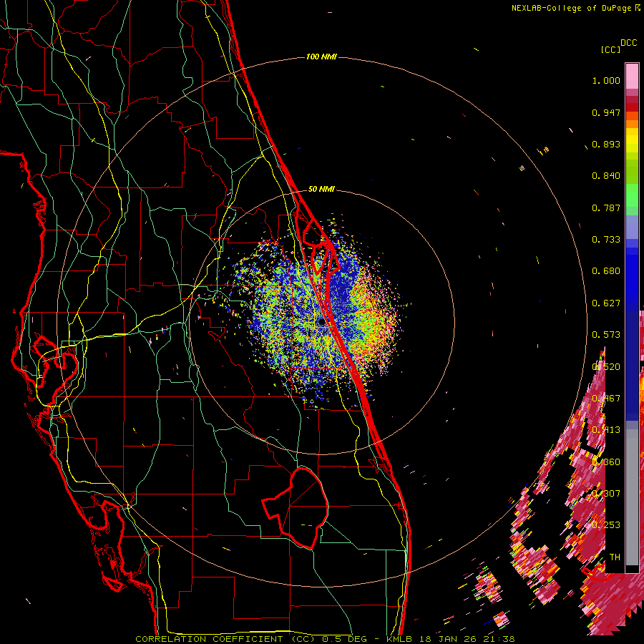The image size is (644, 644).
Task: Click the 0.307 scale value
Action: 606,493
